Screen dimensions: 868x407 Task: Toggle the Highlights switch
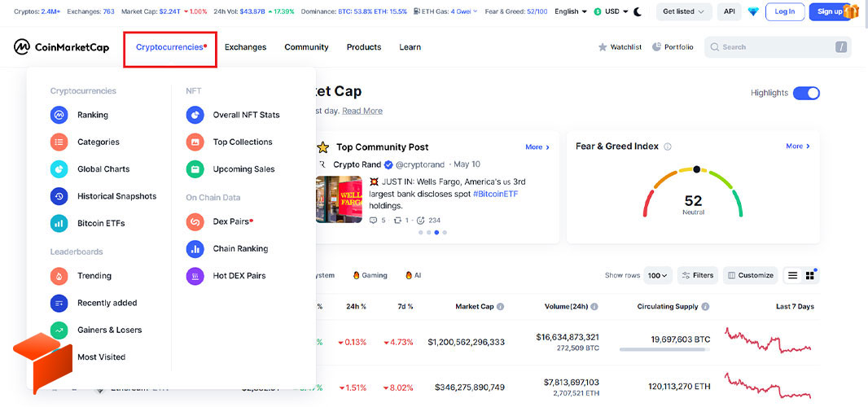pyautogui.click(x=806, y=93)
